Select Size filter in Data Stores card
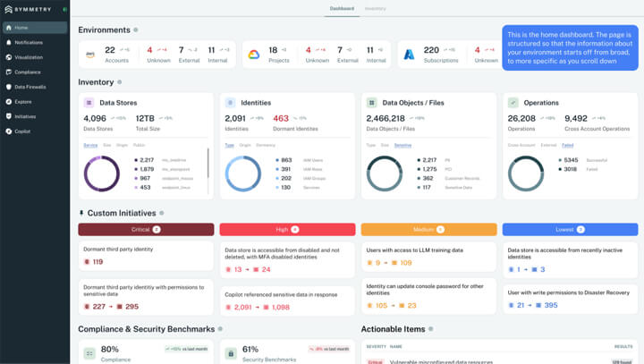644x364 pixels. coord(107,144)
